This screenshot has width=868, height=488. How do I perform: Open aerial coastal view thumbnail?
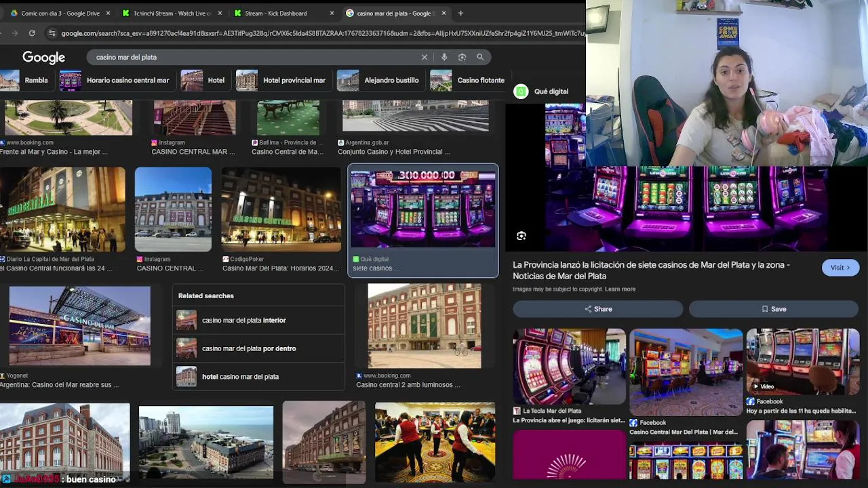[x=206, y=443]
